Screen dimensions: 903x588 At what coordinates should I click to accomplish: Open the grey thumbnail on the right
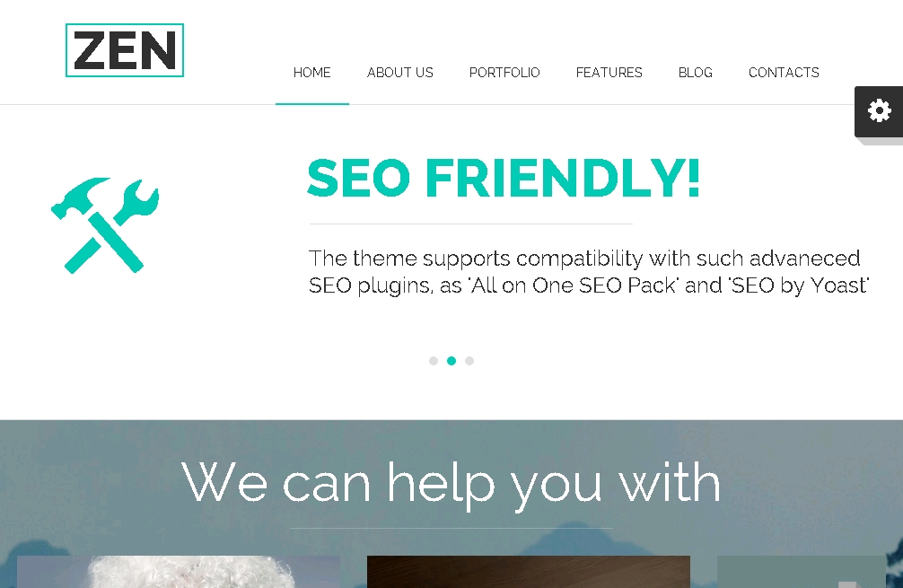click(801, 572)
